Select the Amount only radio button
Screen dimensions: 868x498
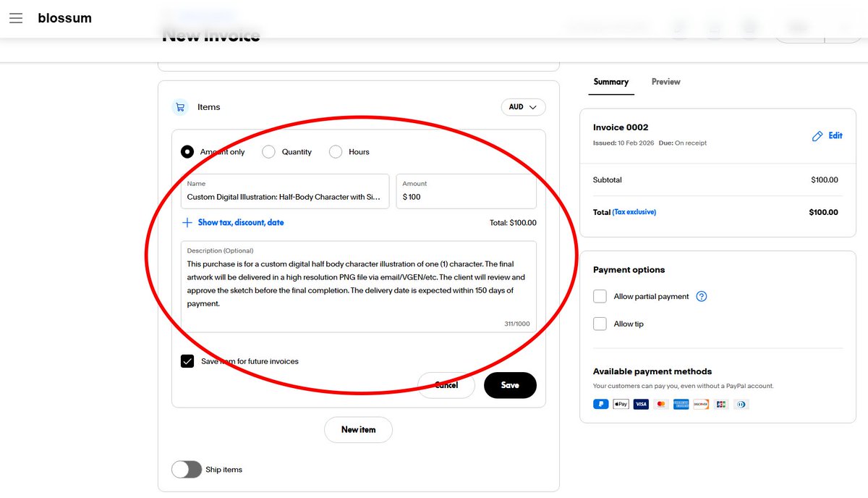(187, 152)
